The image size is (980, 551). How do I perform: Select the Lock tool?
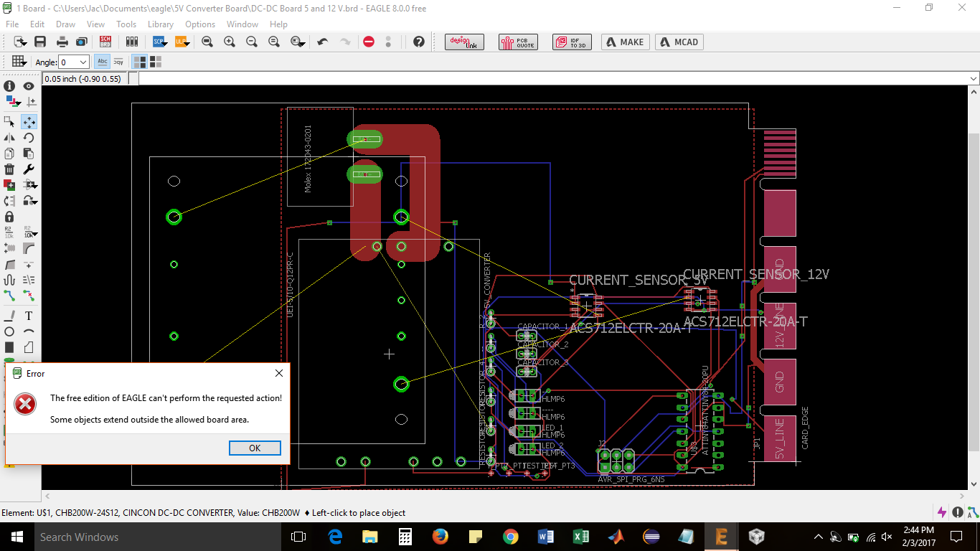click(9, 217)
